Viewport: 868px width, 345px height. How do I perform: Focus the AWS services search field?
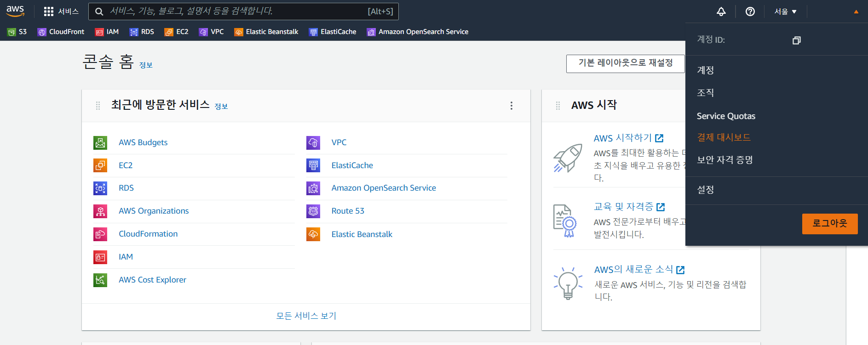243,11
